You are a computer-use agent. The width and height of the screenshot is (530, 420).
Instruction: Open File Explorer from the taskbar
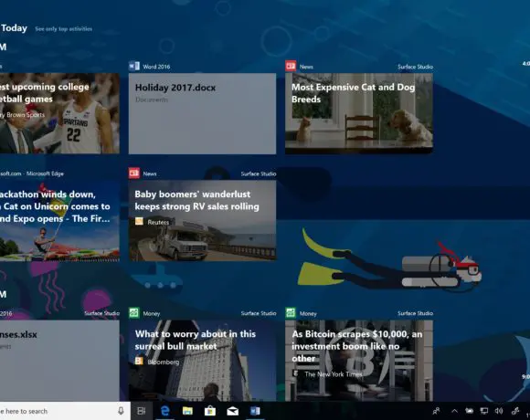coord(187,411)
